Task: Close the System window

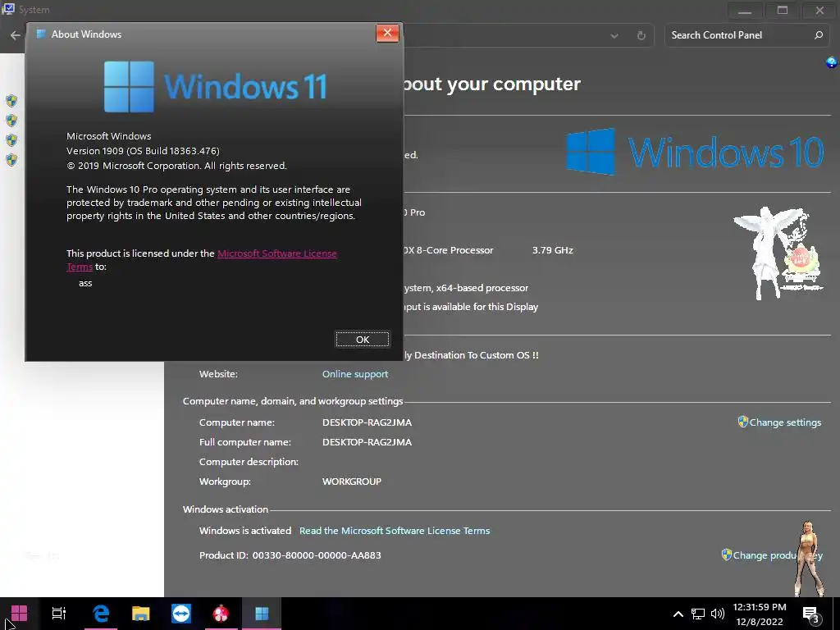Action: point(819,10)
